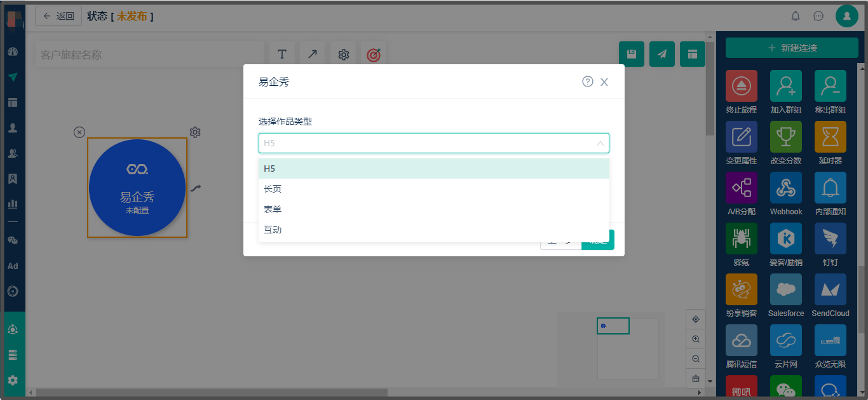Choose H5 from the work type list
The height and width of the screenshot is (400, 868).
pyautogui.click(x=434, y=169)
